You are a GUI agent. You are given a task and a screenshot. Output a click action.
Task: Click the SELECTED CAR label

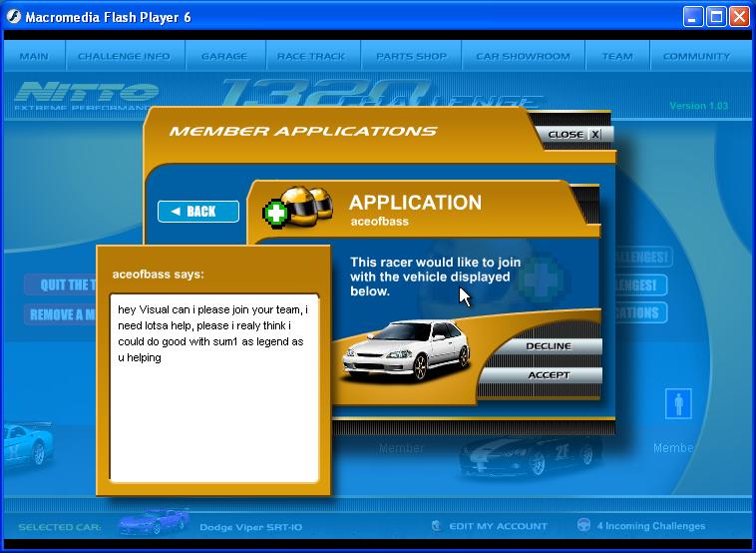click(x=60, y=527)
